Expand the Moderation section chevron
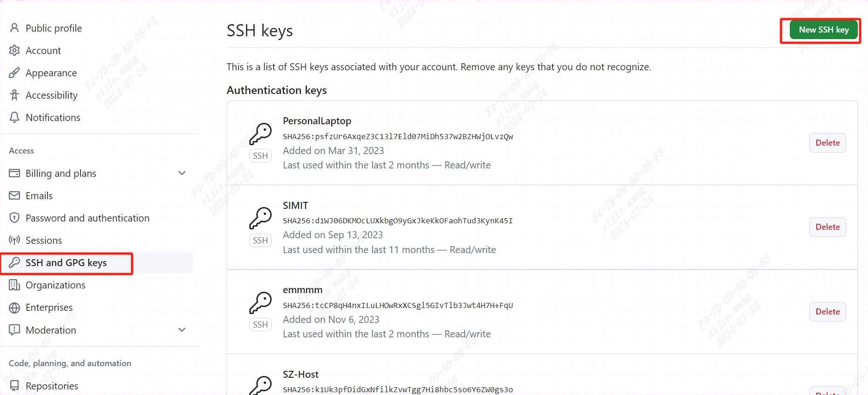Viewport: 868px width, 395px height. 182,330
